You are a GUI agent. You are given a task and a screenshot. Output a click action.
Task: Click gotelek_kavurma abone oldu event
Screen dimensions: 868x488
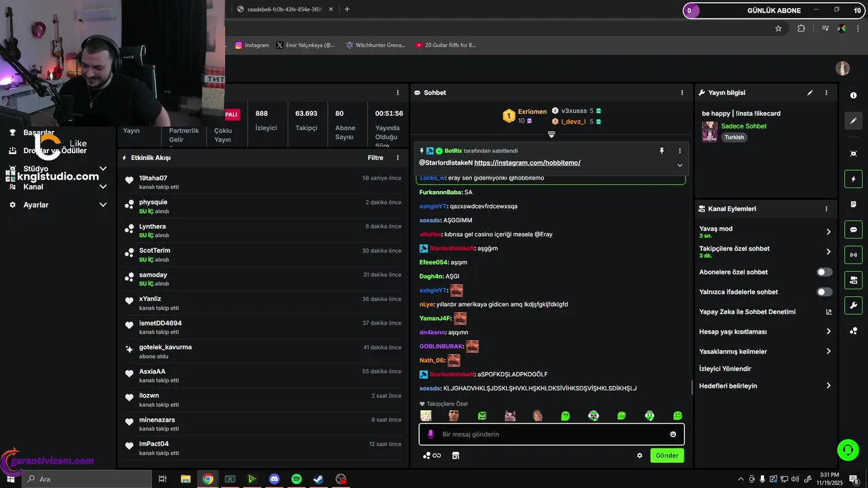[263, 351]
